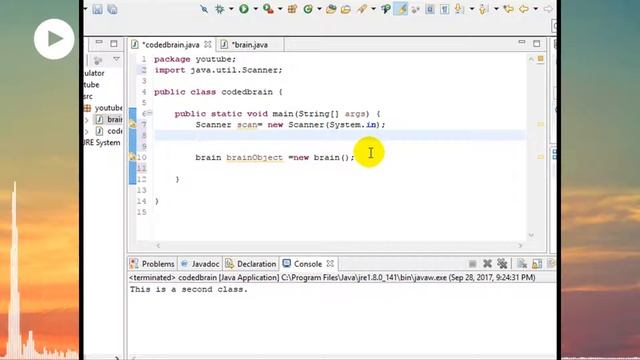Open the Back navigation history dropdown

[536, 9]
